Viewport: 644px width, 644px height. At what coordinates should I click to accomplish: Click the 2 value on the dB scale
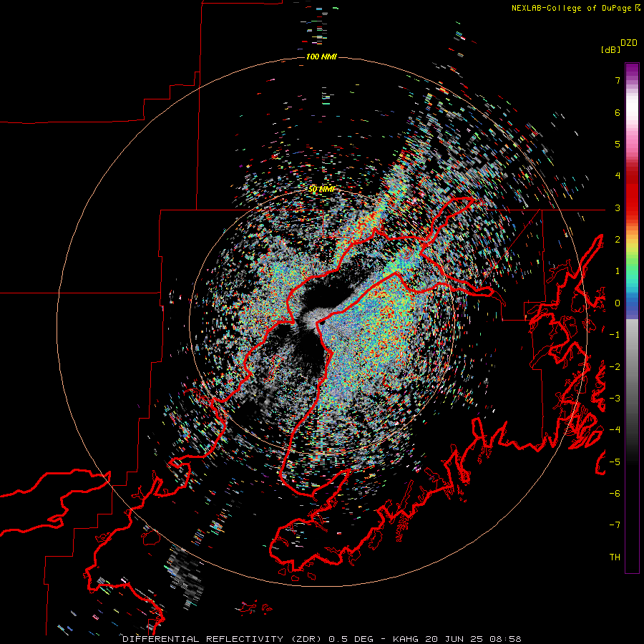[618, 240]
